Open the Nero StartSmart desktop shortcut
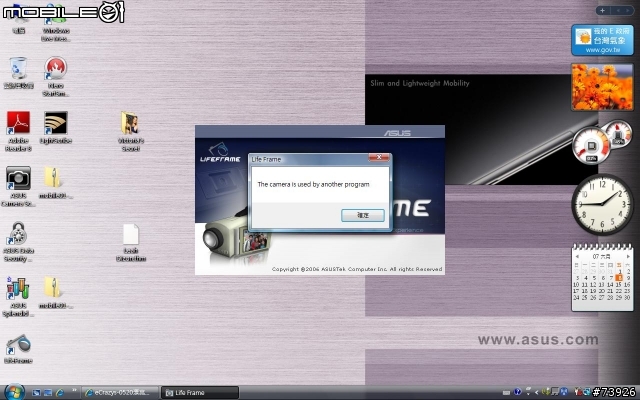 56,77
